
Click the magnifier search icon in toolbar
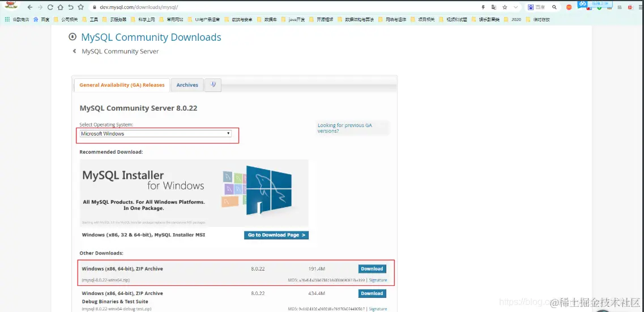tap(555, 7)
